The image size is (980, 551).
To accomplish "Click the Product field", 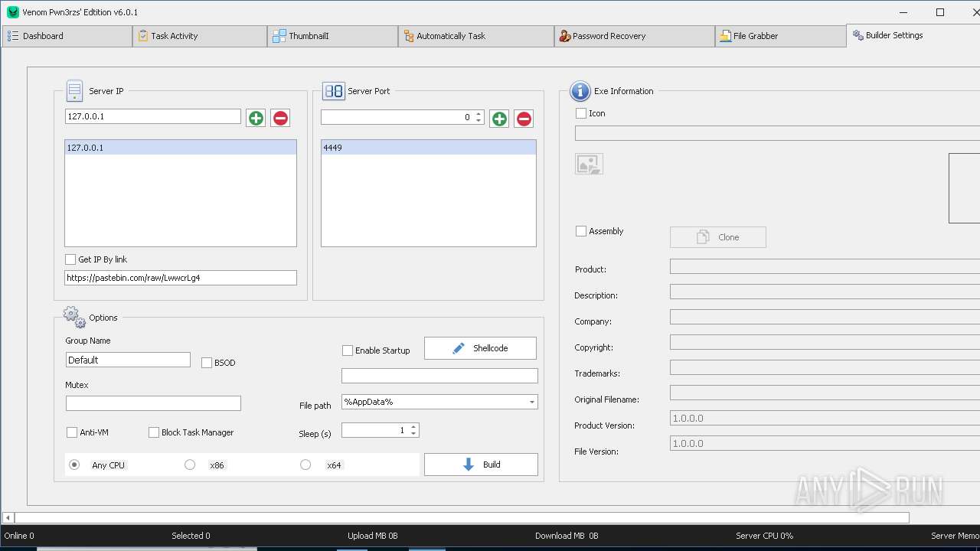I will click(825, 266).
